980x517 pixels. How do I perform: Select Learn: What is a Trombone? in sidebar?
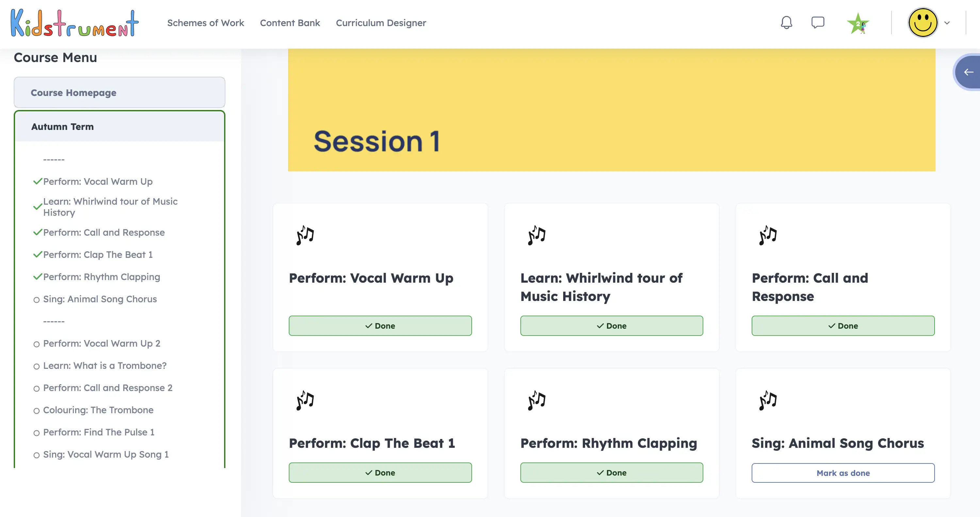(x=104, y=365)
